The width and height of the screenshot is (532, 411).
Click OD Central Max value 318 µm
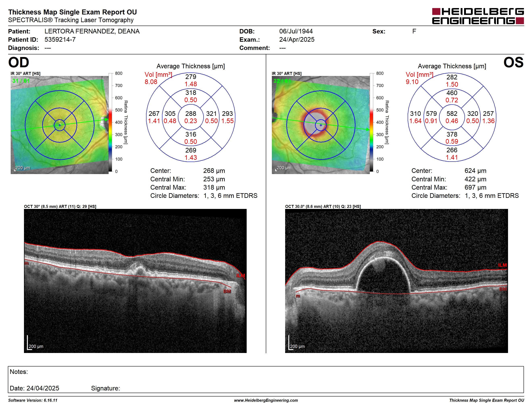[214, 188]
